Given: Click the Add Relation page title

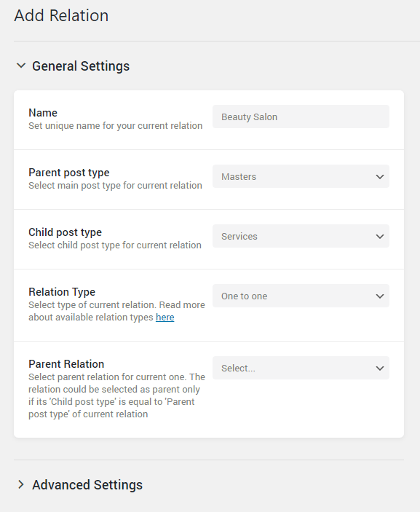Looking at the screenshot, I should pos(61,15).
